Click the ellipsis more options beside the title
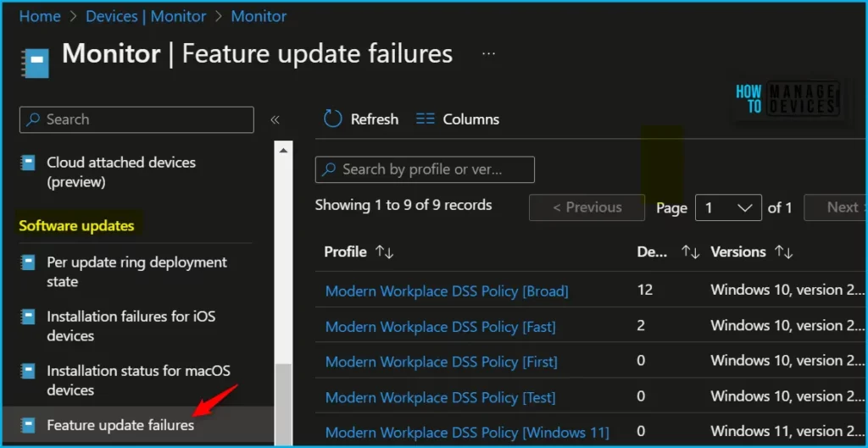Viewport: 868px width, 448px height. (x=488, y=53)
